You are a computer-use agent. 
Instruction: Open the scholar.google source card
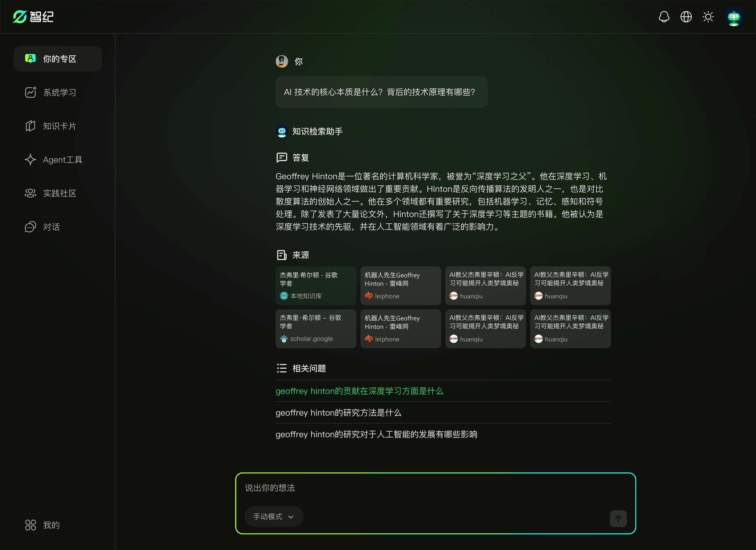pyautogui.click(x=316, y=329)
